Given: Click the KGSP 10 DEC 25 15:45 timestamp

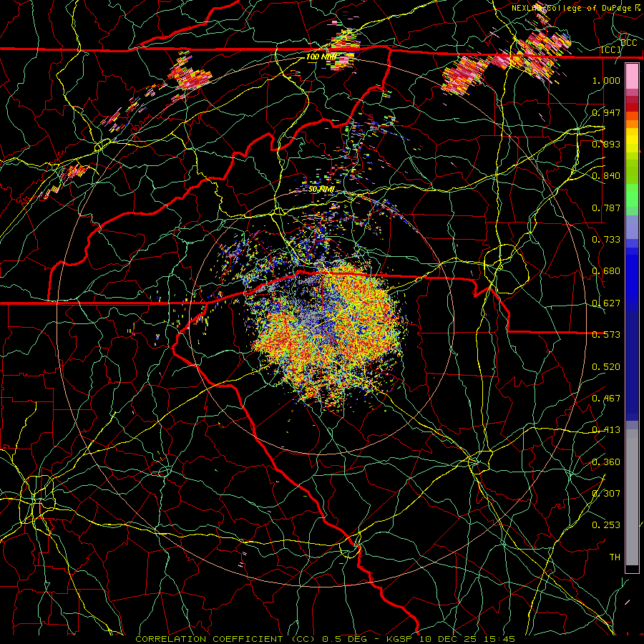Looking at the screenshot, I should click(x=451, y=639).
